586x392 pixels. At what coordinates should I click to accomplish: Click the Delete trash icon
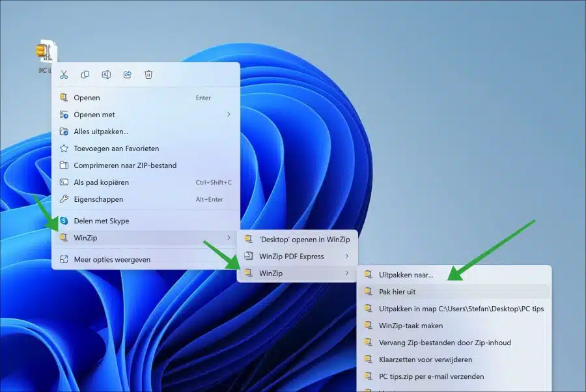148,75
